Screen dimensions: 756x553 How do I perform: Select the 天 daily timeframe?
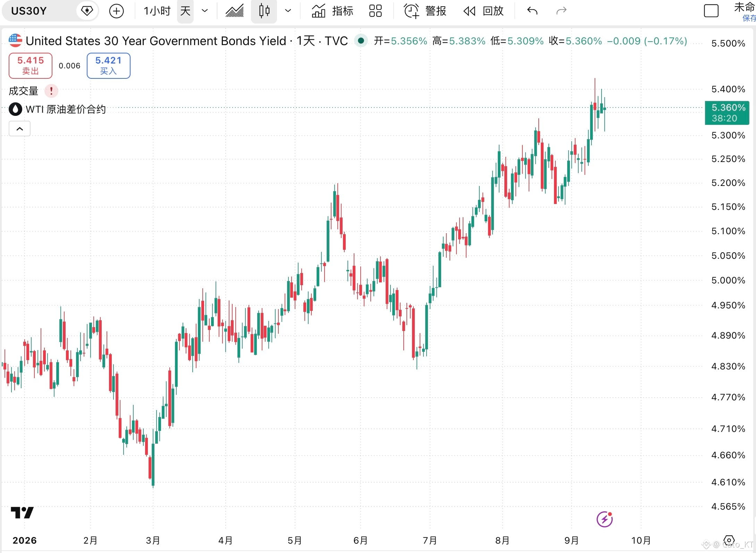(185, 11)
